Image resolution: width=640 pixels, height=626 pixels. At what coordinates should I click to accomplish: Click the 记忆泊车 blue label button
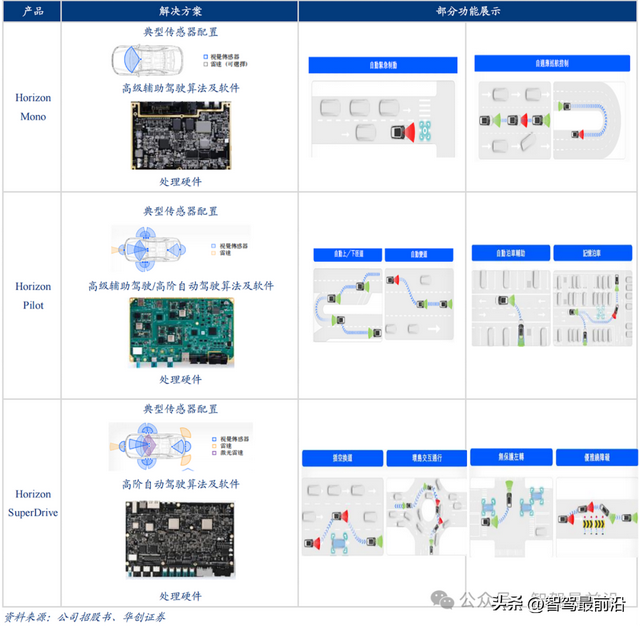click(593, 253)
